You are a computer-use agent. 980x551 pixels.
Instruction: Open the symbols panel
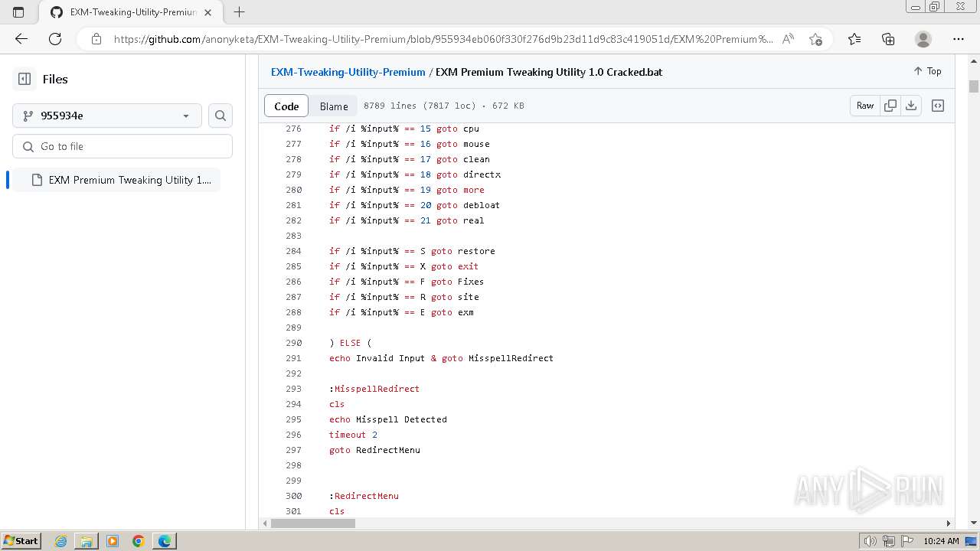pos(938,106)
